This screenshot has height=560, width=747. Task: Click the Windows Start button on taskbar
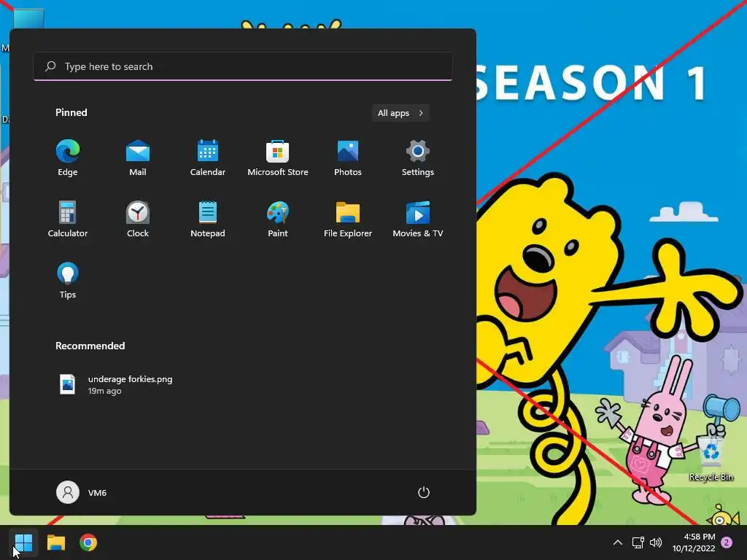tap(23, 542)
